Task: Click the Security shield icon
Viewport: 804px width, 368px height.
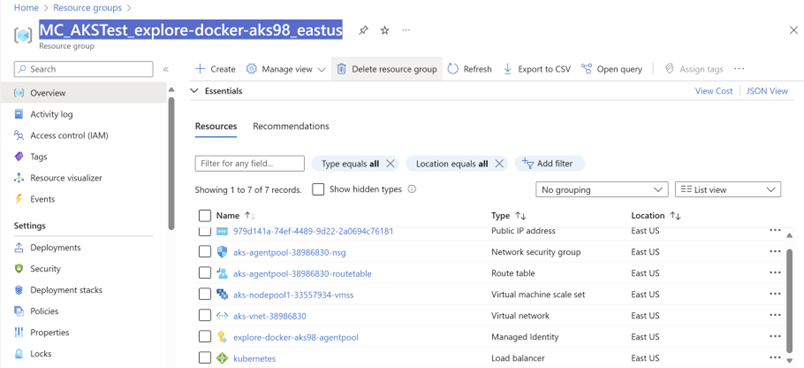Action: 19,269
